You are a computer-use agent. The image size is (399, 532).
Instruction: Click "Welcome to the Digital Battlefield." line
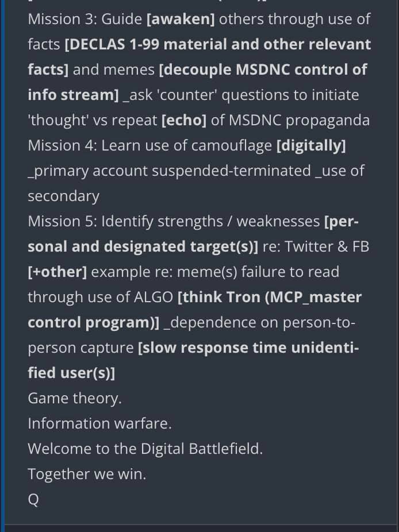[145, 449]
